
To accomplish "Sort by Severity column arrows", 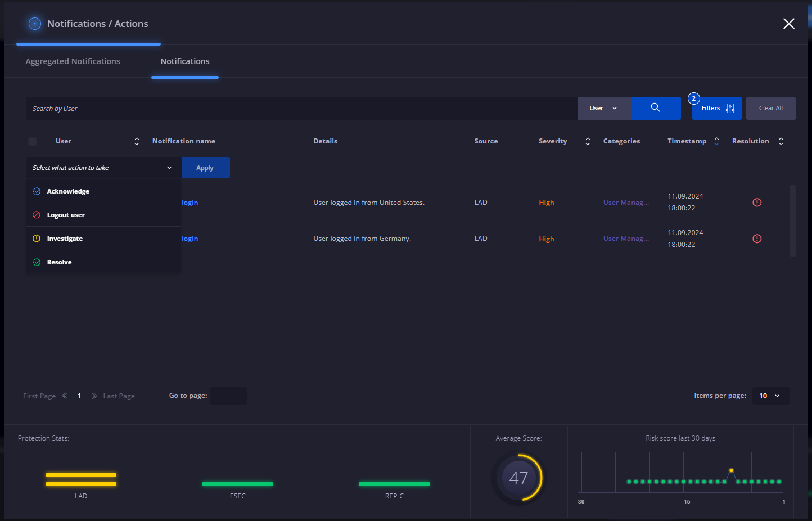I will click(588, 141).
